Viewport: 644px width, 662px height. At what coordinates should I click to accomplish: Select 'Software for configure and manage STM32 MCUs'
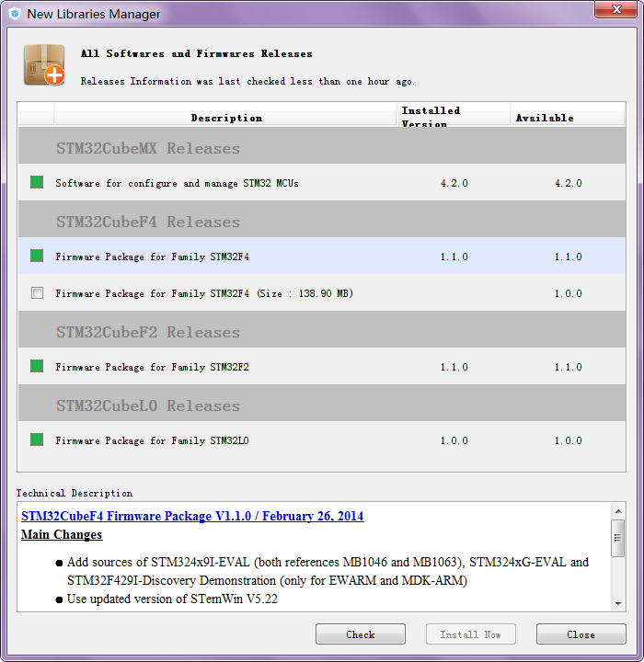pos(322,182)
